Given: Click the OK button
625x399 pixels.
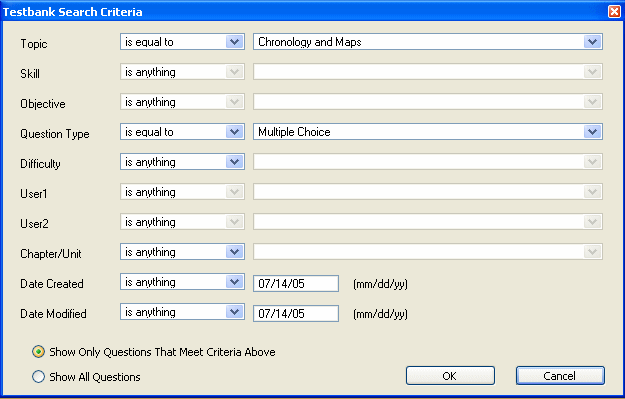Looking at the screenshot, I should [x=450, y=376].
